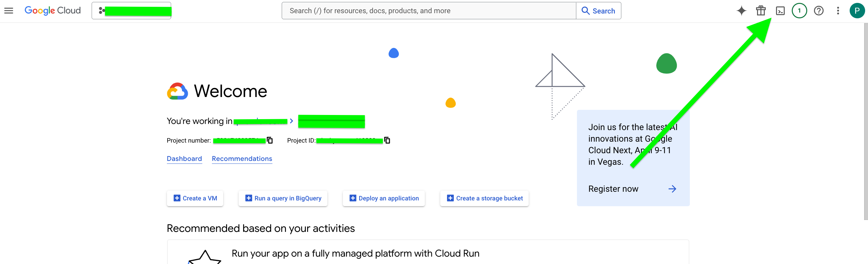Open the project selector dropdown
The image size is (868, 264).
click(132, 11)
